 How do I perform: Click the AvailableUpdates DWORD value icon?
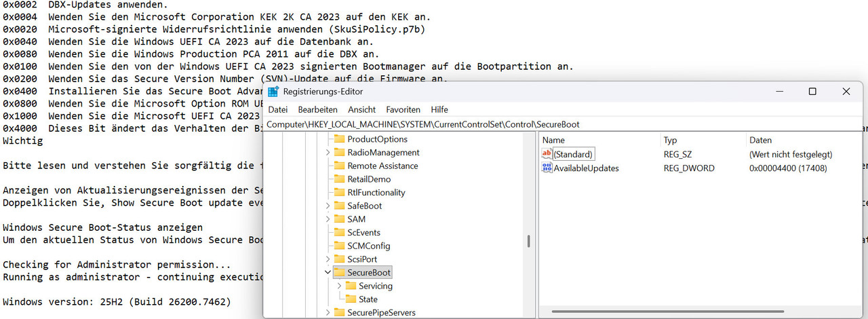pos(547,168)
